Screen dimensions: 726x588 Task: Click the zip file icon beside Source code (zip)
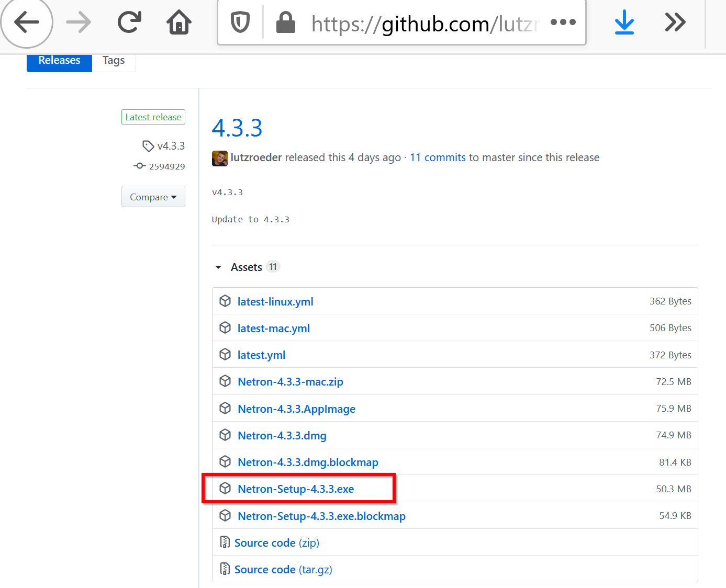[225, 542]
